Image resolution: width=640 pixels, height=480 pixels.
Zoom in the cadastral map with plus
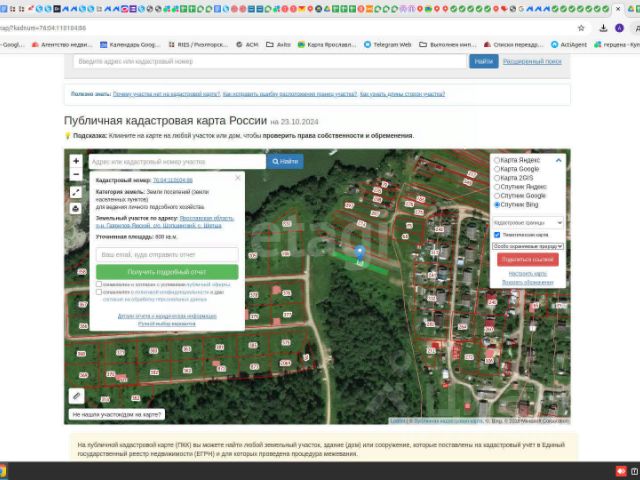(x=76, y=161)
